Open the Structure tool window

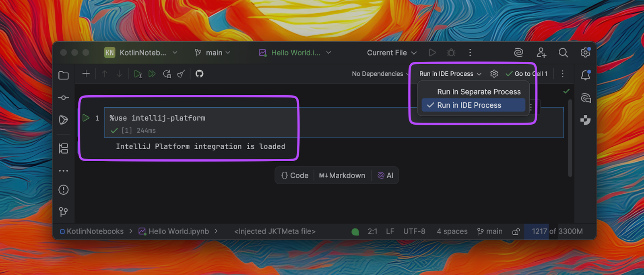64,148
